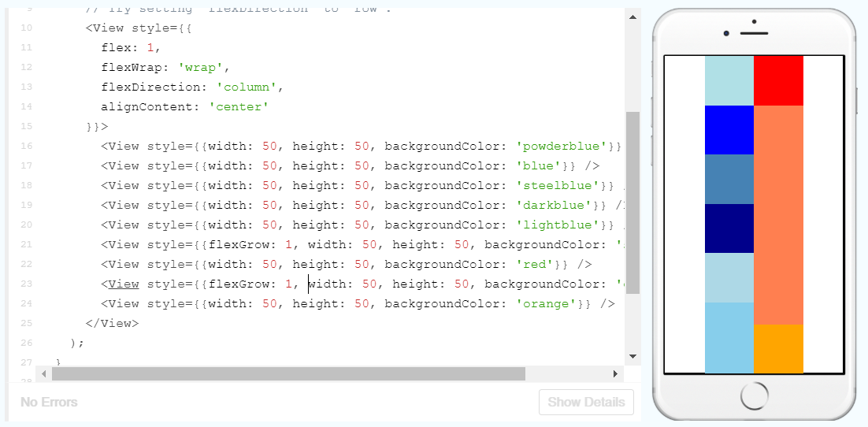Click the horizontal scrollbar left arrow
Viewport: 868px width, 427px height.
click(x=43, y=373)
